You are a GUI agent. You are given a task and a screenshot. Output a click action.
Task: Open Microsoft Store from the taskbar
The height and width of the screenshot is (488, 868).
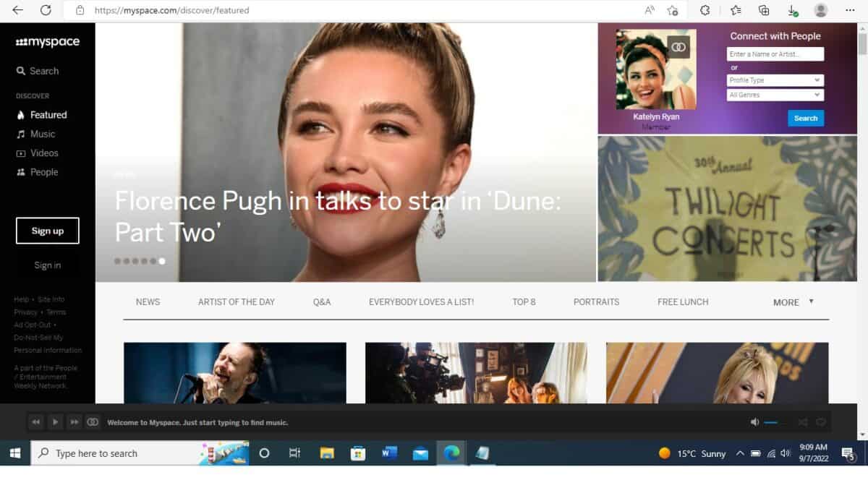358,453
